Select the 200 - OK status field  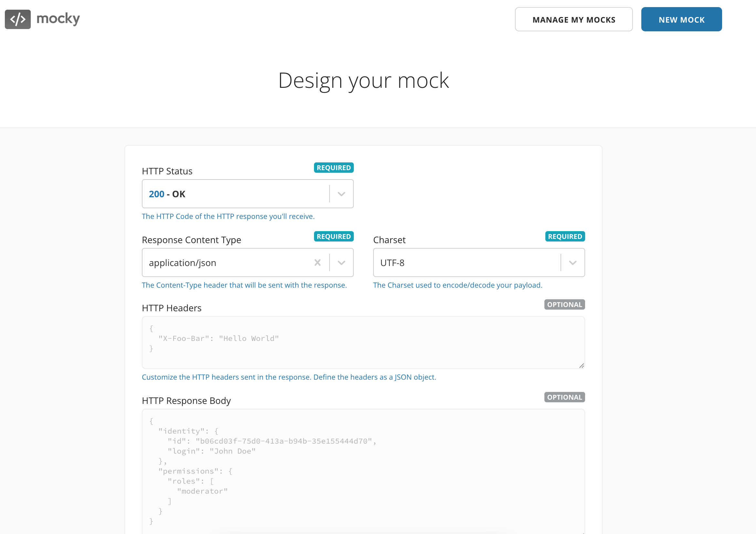247,194
